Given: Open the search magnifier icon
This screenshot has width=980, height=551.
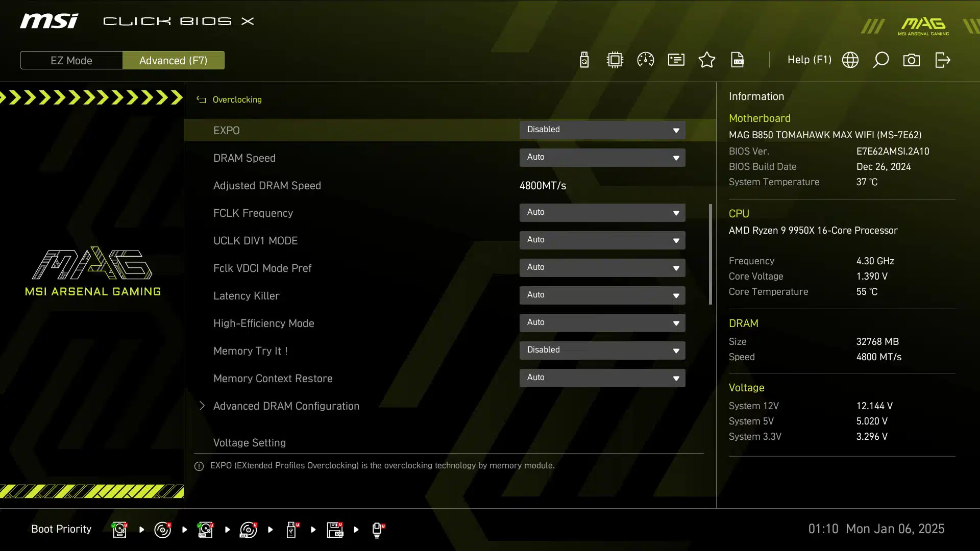Looking at the screenshot, I should coord(881,60).
